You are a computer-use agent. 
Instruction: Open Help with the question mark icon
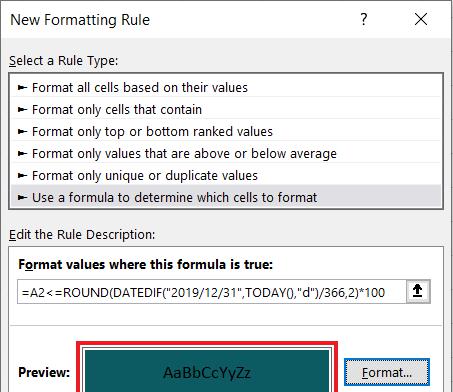coord(364,19)
